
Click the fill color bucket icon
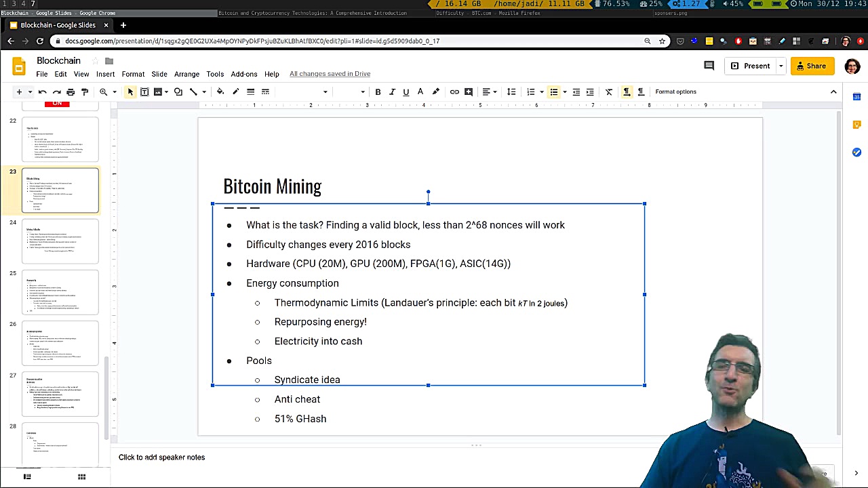tap(220, 91)
